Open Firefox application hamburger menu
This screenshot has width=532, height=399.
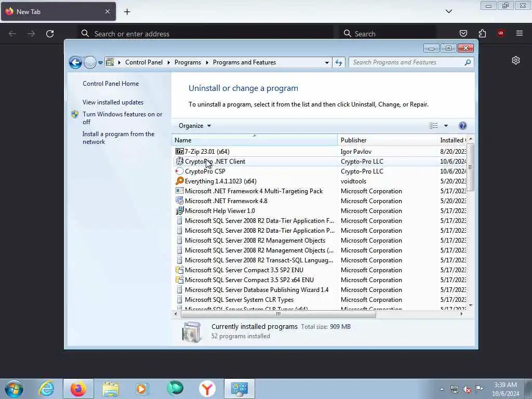520,33
